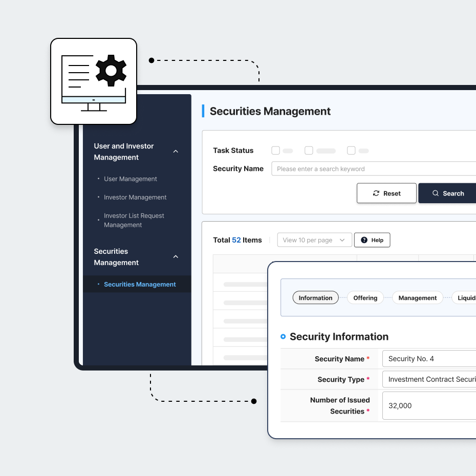
Task: Open Investor Management in the sidebar
Action: [x=135, y=198]
